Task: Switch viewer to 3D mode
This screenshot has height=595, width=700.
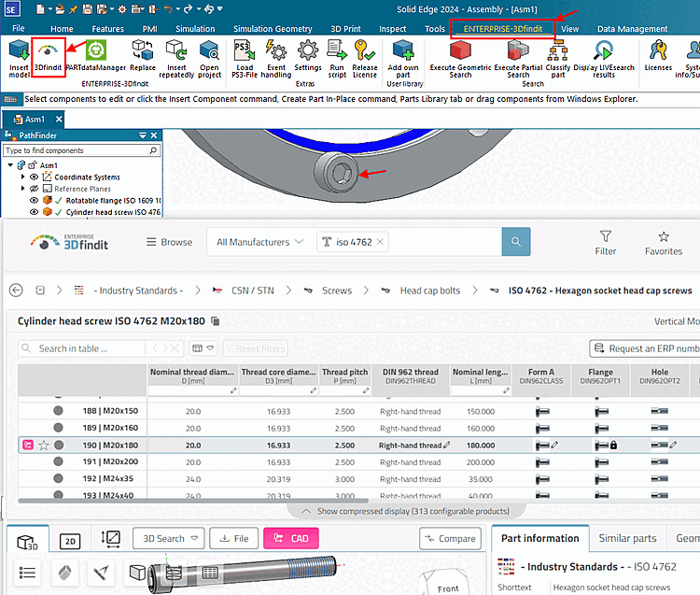Action: click(28, 542)
